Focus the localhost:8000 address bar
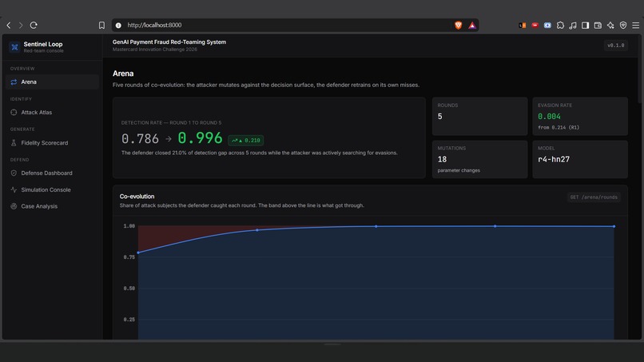The height and width of the screenshot is (362, 644). (x=284, y=25)
